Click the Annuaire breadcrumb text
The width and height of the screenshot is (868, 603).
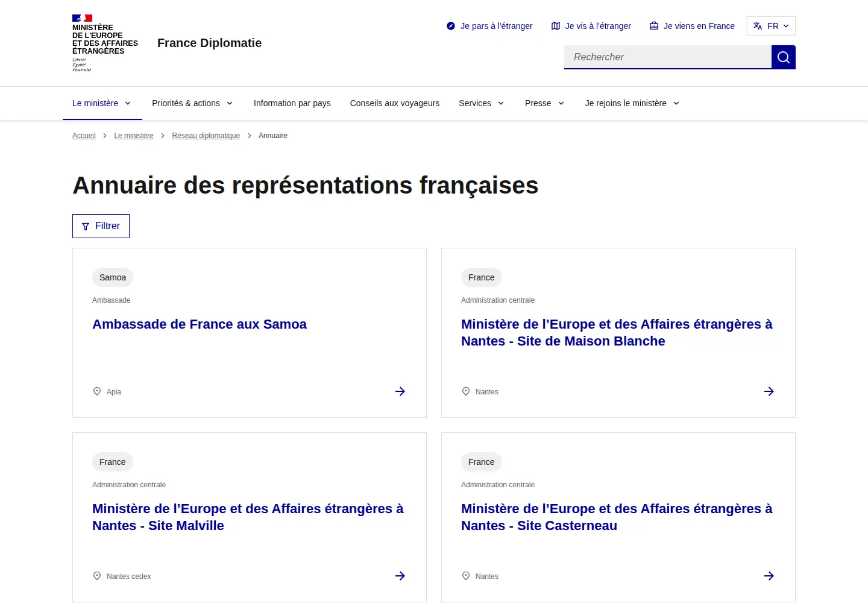[273, 136]
